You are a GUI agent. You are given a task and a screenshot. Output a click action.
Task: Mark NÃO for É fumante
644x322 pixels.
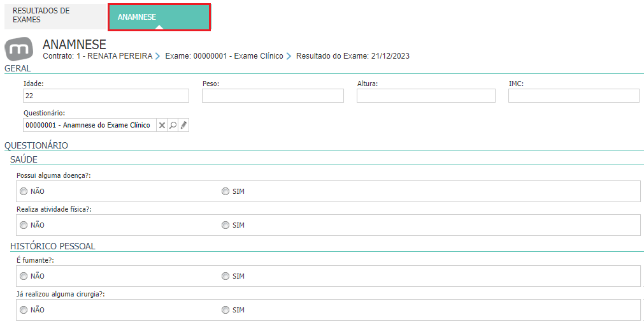24,276
